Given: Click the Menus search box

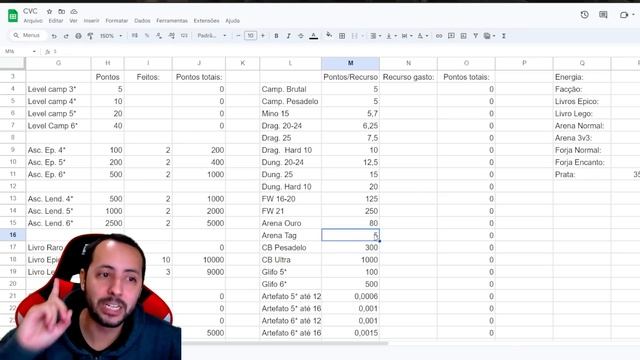Looking at the screenshot, I should coord(28,36).
